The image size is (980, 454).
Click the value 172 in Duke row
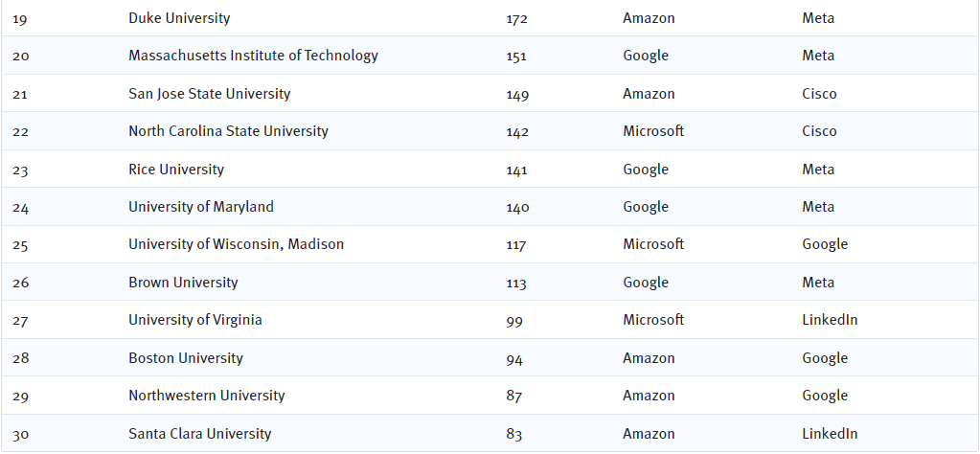(x=517, y=19)
